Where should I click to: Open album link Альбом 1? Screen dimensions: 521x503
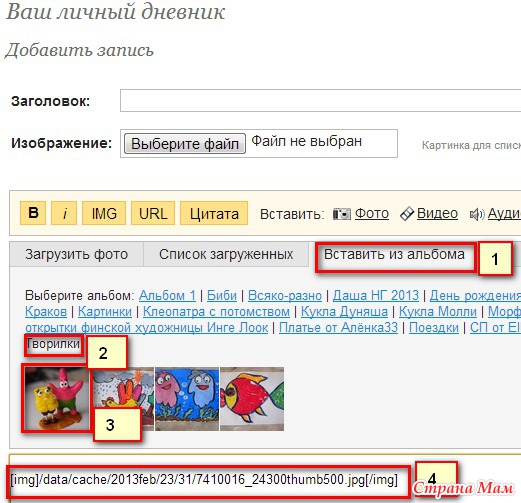tap(167, 295)
